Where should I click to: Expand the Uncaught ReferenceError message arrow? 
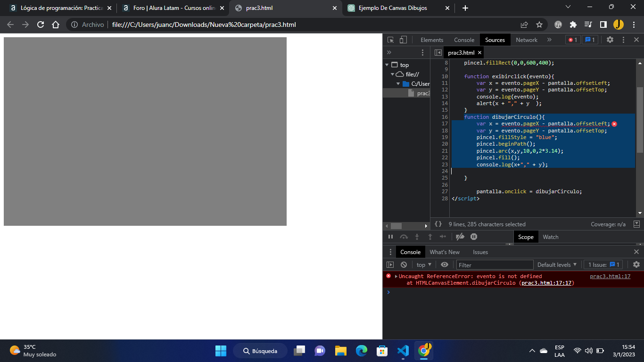click(396, 276)
